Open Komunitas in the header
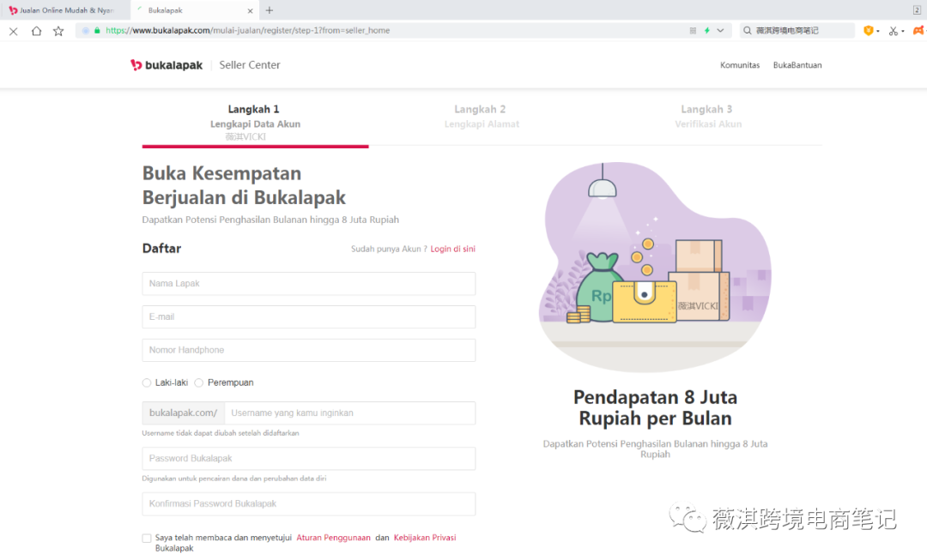927x560 pixels. click(x=740, y=65)
